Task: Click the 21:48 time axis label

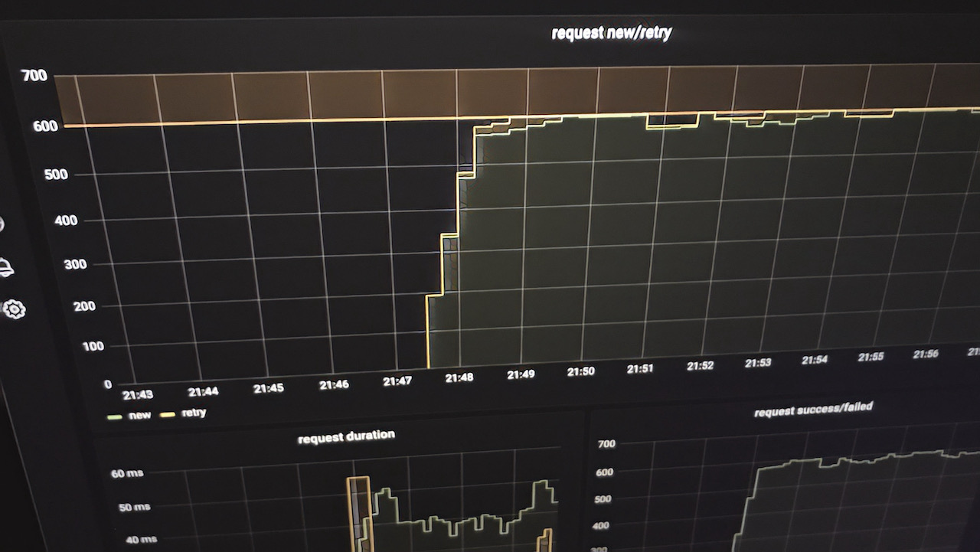Action: 458,377
